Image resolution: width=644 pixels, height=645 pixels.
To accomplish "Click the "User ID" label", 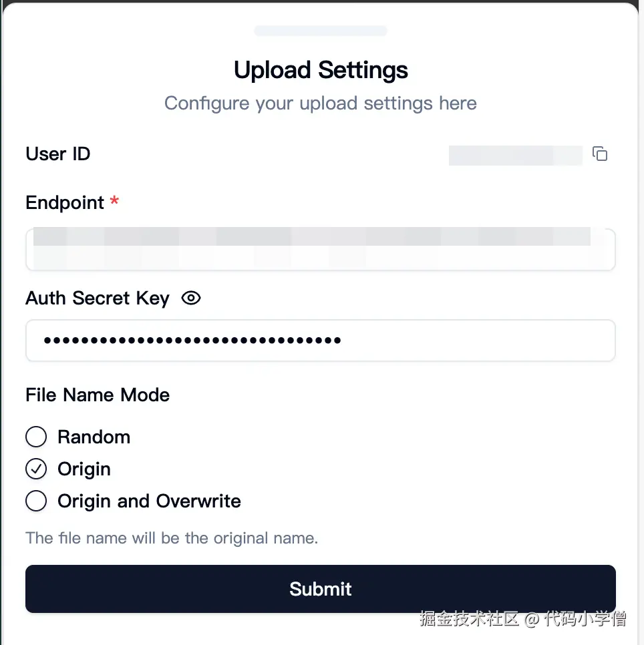I will click(58, 154).
